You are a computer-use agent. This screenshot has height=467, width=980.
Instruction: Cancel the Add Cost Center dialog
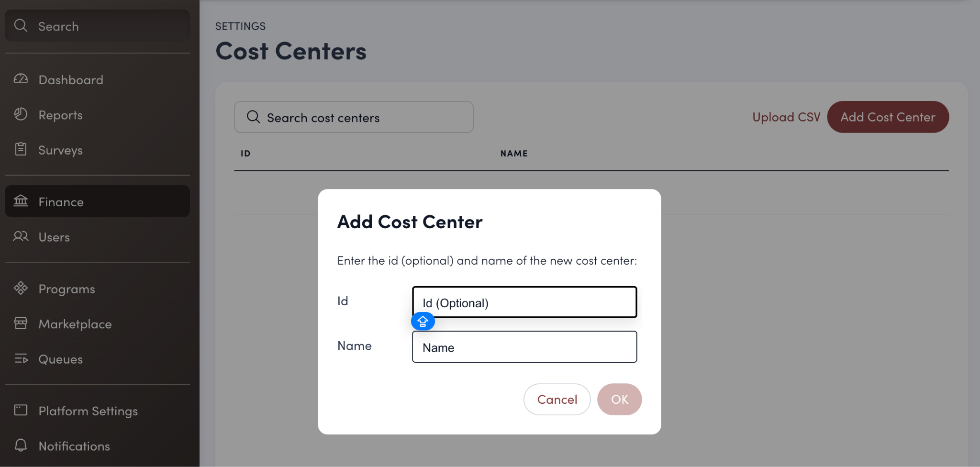[x=557, y=399]
